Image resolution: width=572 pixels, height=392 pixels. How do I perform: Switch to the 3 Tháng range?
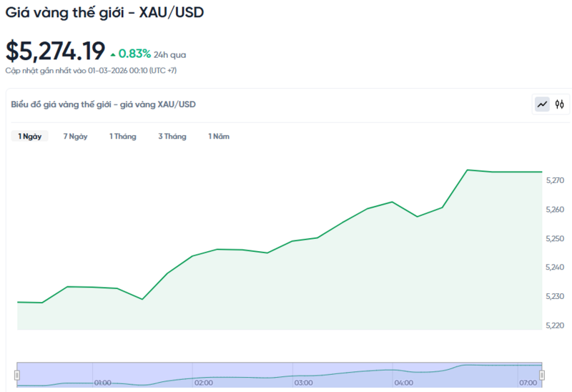[x=172, y=137]
